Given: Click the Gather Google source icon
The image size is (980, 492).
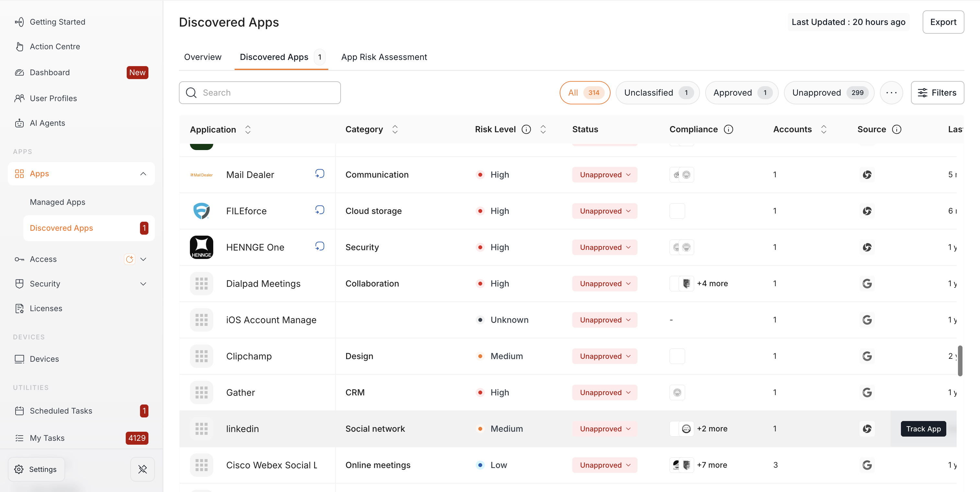Looking at the screenshot, I should click(x=867, y=392).
